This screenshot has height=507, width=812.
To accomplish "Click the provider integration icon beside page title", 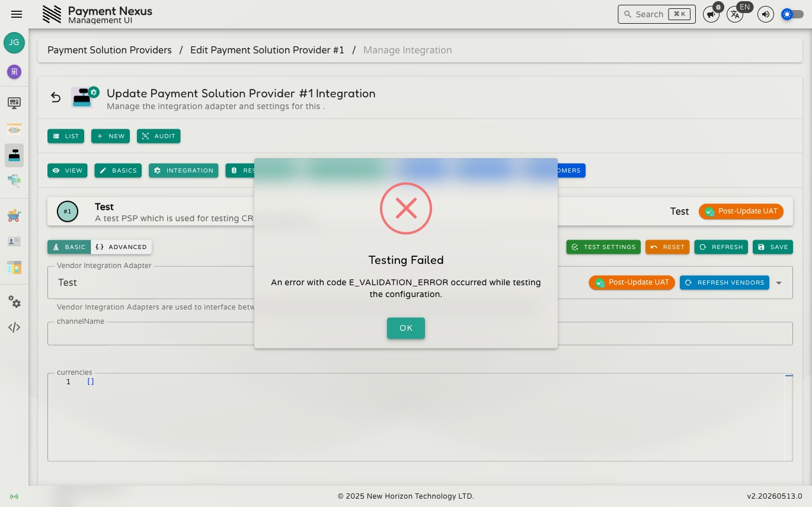I will (84, 97).
